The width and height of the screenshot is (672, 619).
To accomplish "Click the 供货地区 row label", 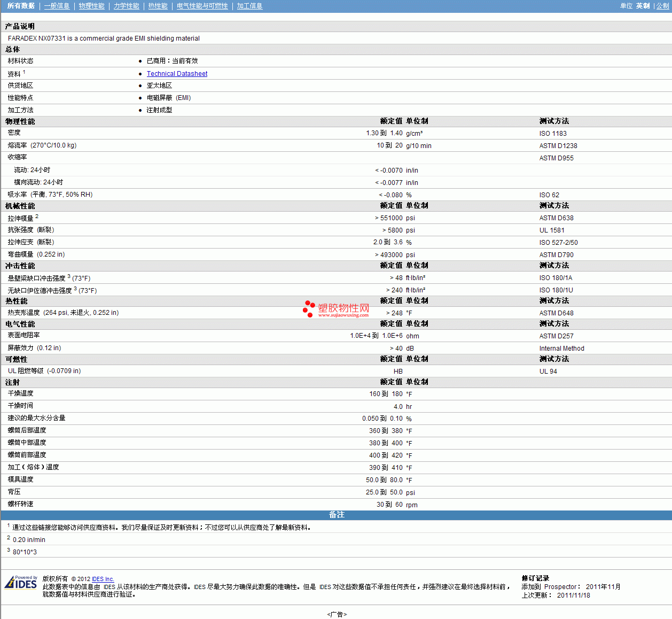I will tap(20, 86).
